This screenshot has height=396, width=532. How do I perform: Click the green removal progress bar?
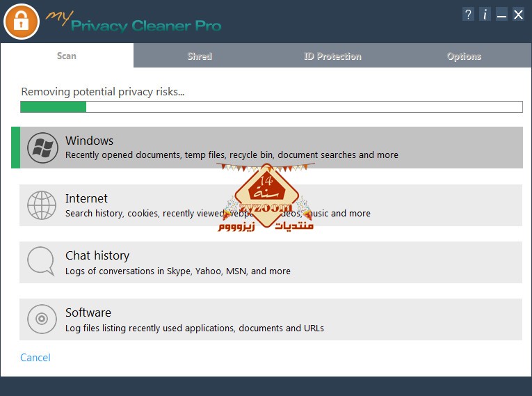coord(271,106)
